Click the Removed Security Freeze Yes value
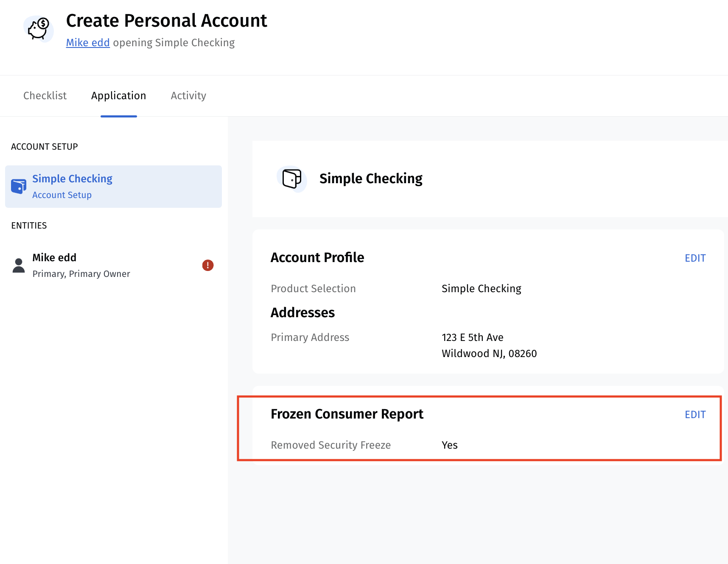This screenshot has width=728, height=564. [449, 445]
